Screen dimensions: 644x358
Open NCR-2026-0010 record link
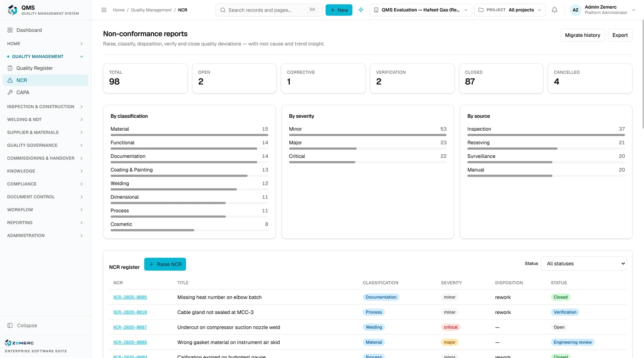[130, 312]
